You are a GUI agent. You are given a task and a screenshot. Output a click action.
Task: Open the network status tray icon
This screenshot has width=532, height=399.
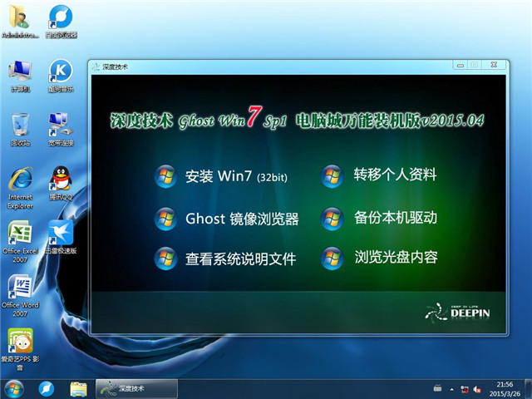[465, 389]
